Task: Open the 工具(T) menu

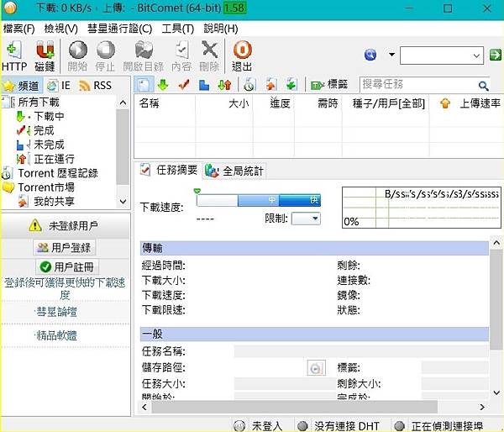Action: pos(178,29)
